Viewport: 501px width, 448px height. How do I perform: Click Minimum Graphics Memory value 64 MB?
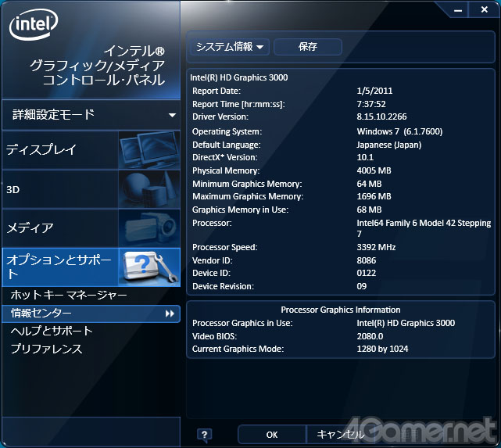tap(369, 184)
